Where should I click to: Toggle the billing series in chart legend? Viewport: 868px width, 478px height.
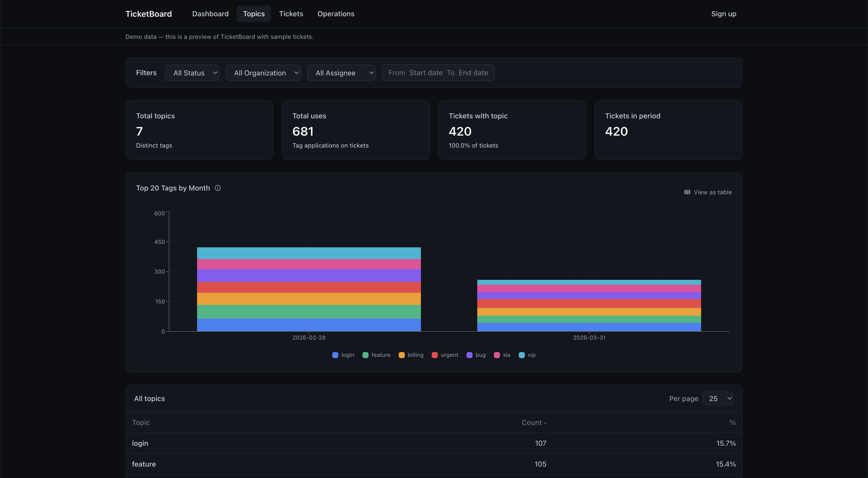coord(401,355)
